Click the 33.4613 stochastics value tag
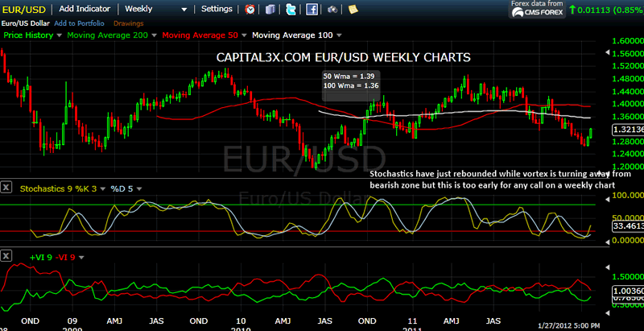Screen dimensions: 644x331 [x=628, y=225]
